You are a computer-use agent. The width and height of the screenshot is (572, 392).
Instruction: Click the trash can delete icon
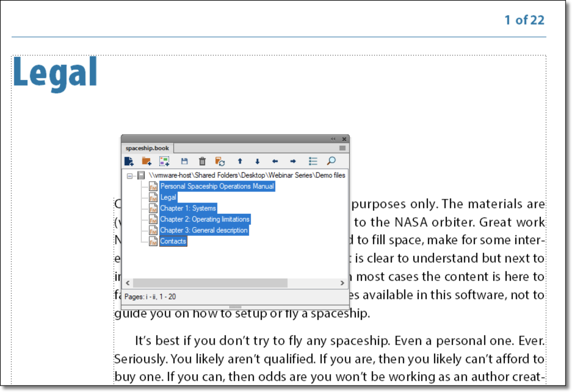(202, 161)
